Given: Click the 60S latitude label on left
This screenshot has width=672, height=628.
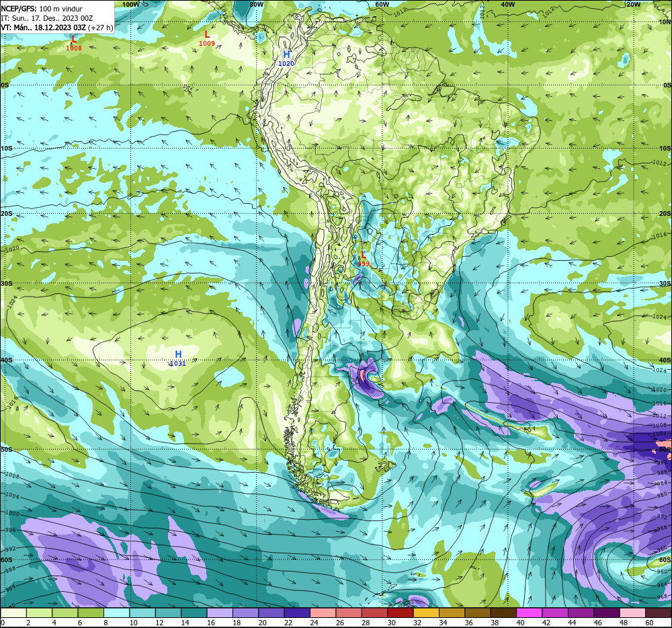Looking at the screenshot, I should tap(7, 560).
